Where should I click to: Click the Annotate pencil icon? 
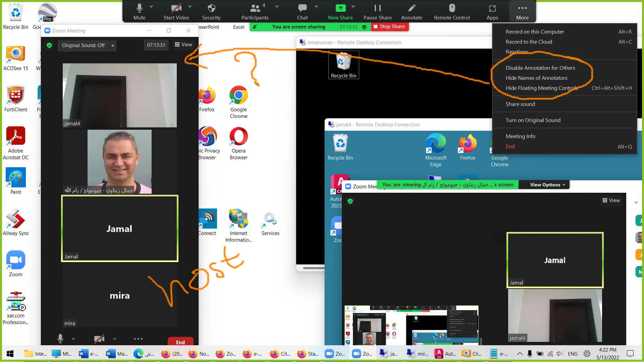point(412,8)
